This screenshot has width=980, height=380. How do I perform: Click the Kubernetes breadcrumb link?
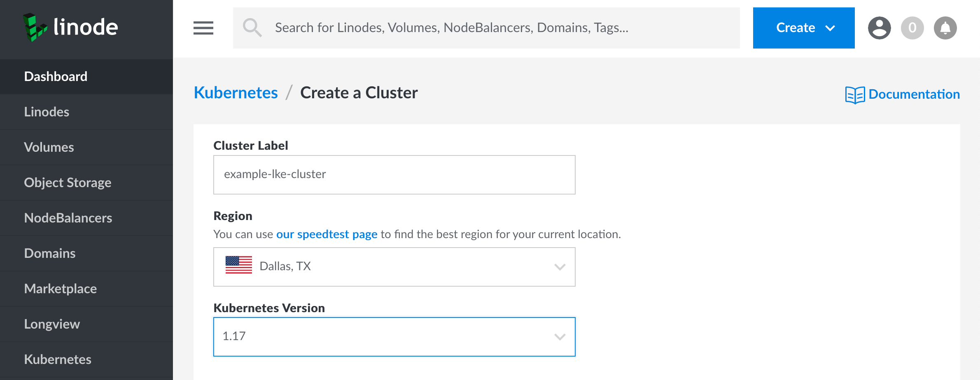coord(236,93)
